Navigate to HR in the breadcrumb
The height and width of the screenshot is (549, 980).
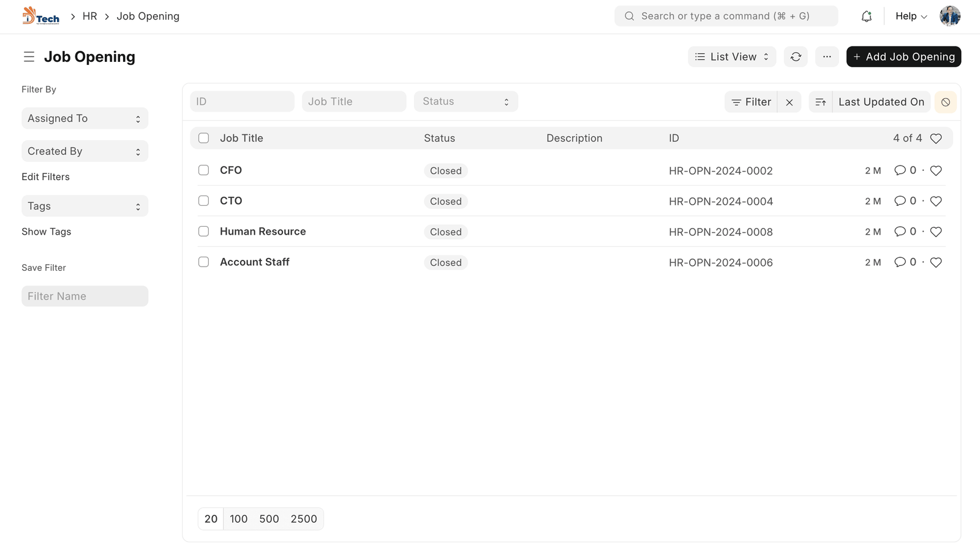[90, 17]
